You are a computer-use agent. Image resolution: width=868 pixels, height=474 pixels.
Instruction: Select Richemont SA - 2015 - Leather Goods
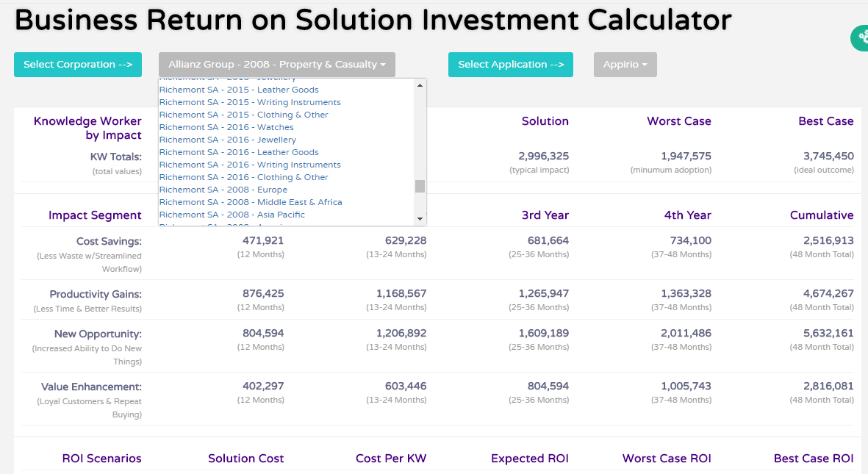(x=239, y=89)
